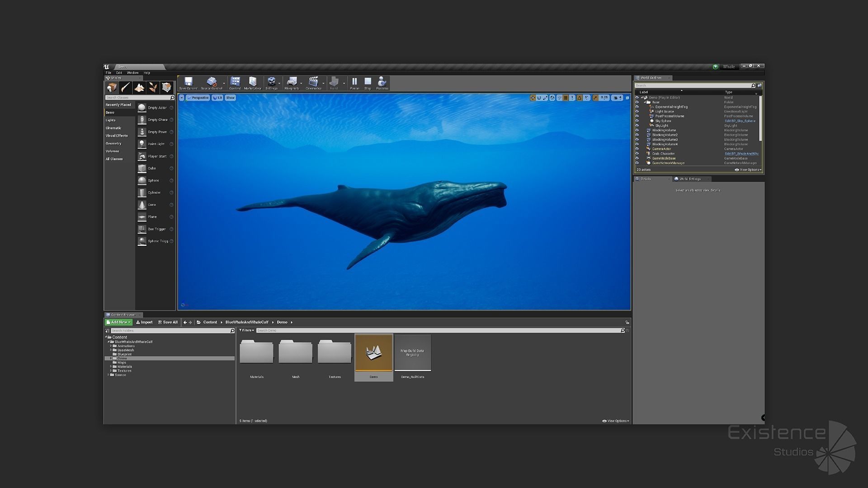
Task: Toggle rotation snapping in viewport
Action: [x=579, y=98]
